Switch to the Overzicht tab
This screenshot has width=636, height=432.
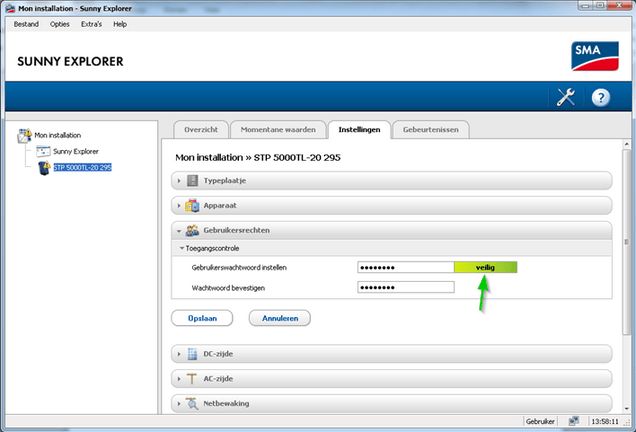200,129
